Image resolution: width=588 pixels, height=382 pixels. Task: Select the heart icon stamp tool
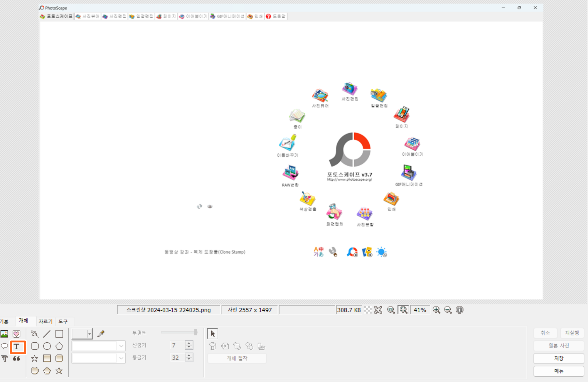point(16,334)
